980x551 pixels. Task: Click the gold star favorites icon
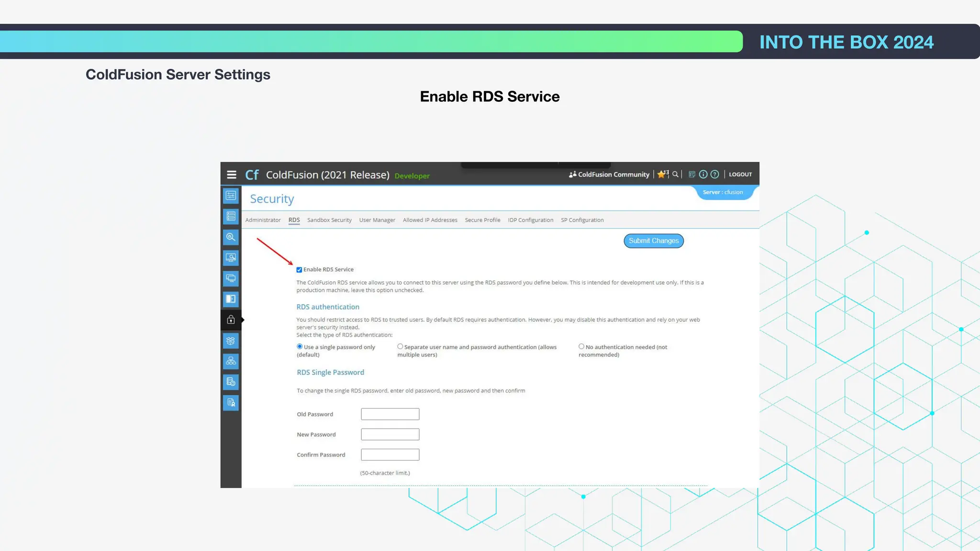coord(662,174)
